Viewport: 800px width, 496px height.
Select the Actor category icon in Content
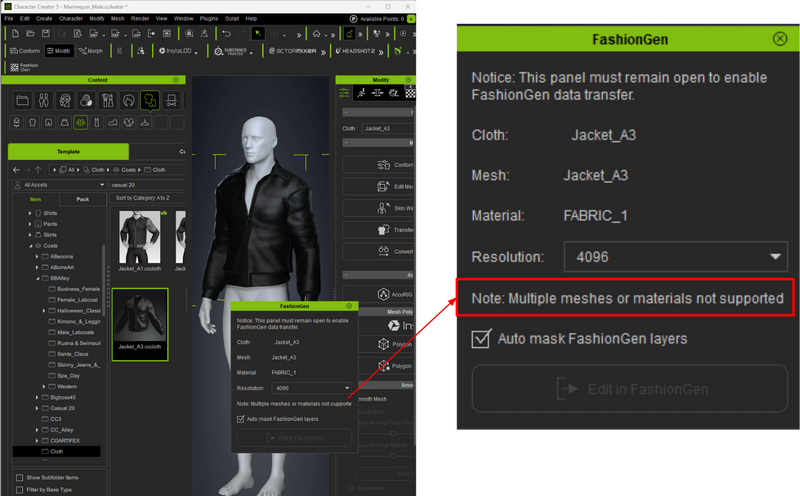(x=43, y=100)
